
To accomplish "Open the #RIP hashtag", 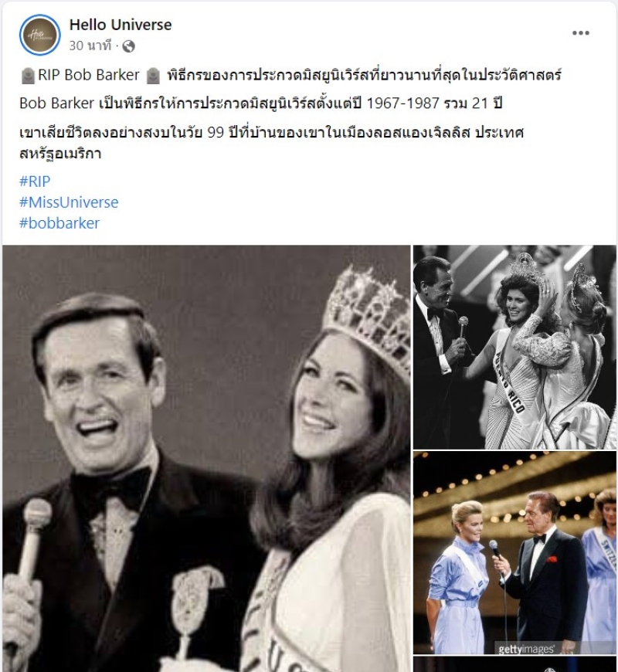I will (x=35, y=182).
